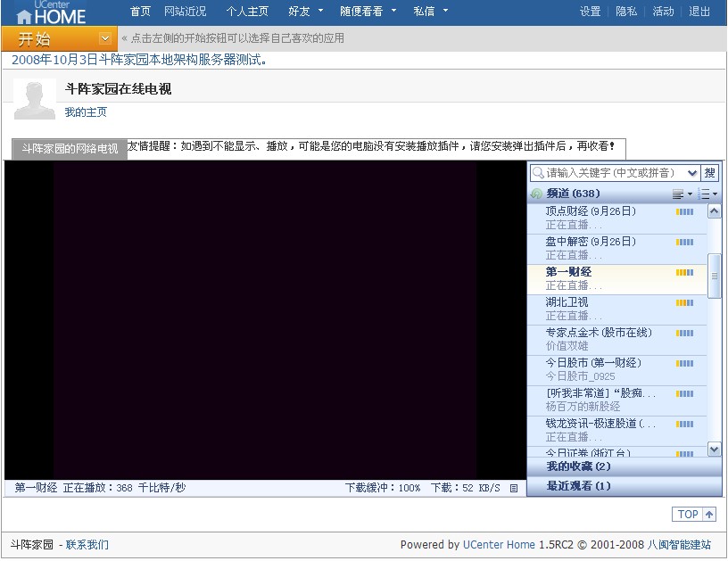Viewport: 728px width, 561px height.
Task: Click the signal bars icon for 湖北卫视
Action: [684, 302]
